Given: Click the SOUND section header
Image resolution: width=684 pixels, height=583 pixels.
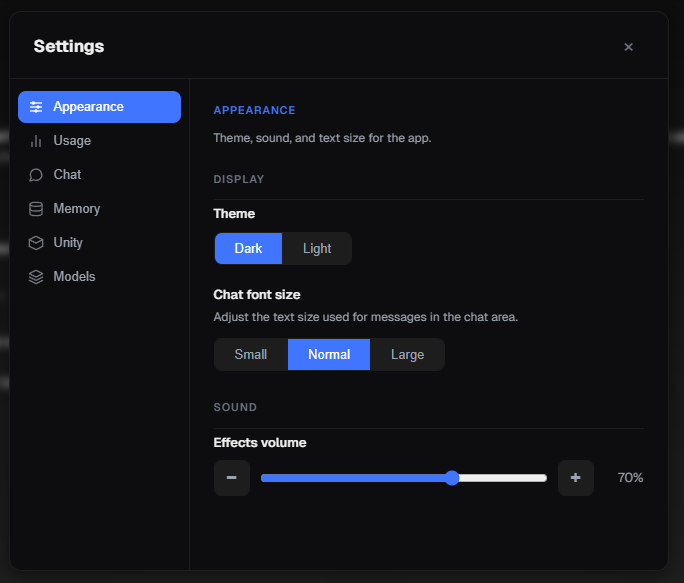Looking at the screenshot, I should click(235, 407).
